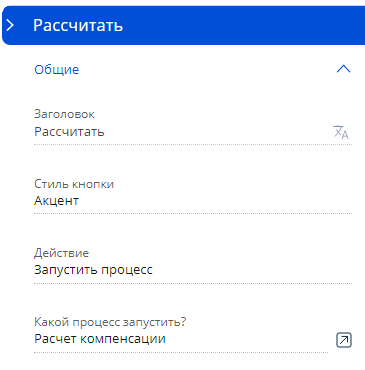
Task: Click empty area of the blue header bar
Action: tap(243, 25)
